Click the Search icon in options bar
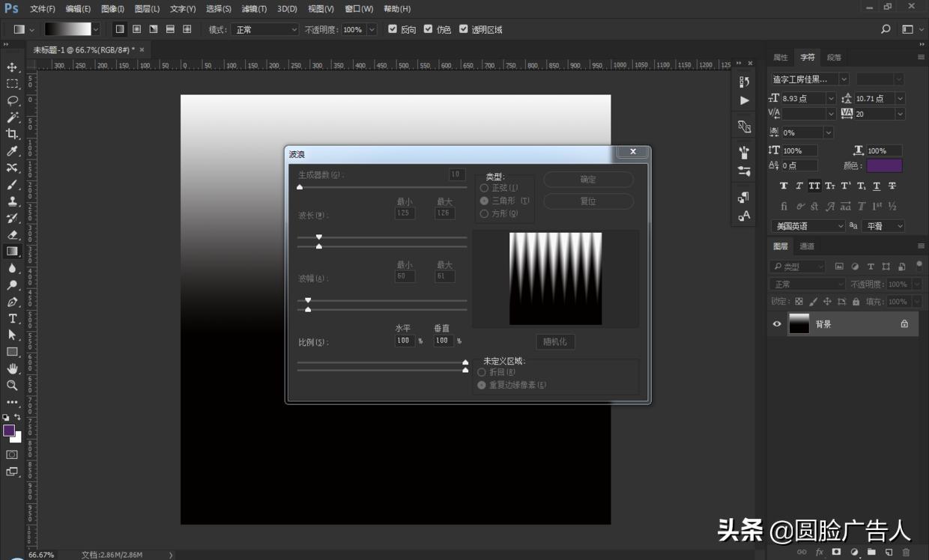The width and height of the screenshot is (929, 560). 886,29
